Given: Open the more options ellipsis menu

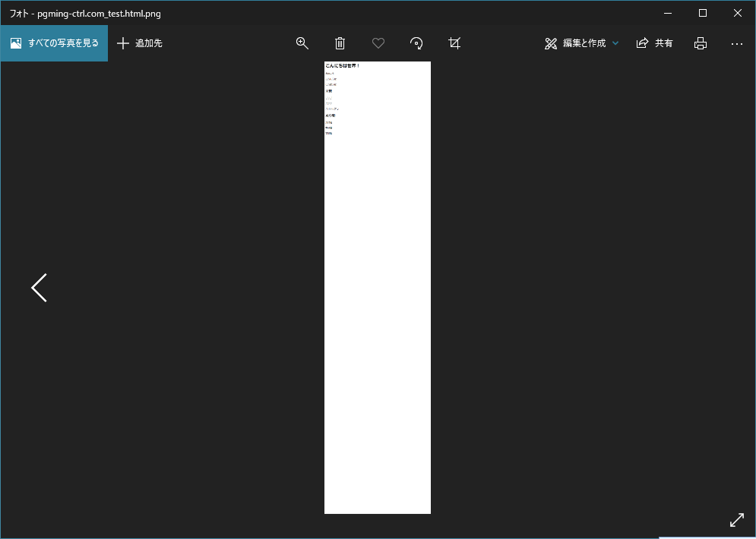Looking at the screenshot, I should click(737, 43).
